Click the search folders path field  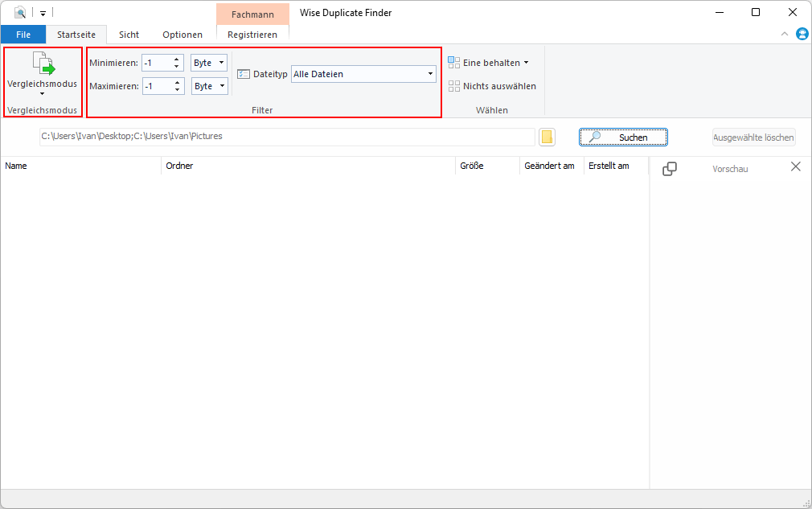(x=287, y=137)
